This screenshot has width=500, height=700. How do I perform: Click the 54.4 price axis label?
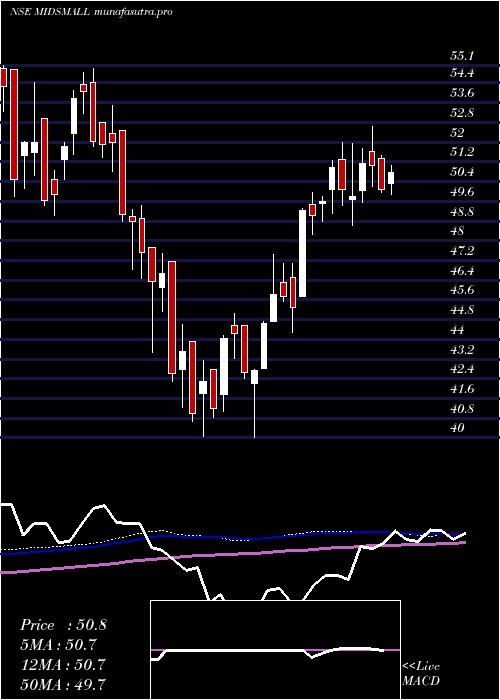(x=462, y=73)
